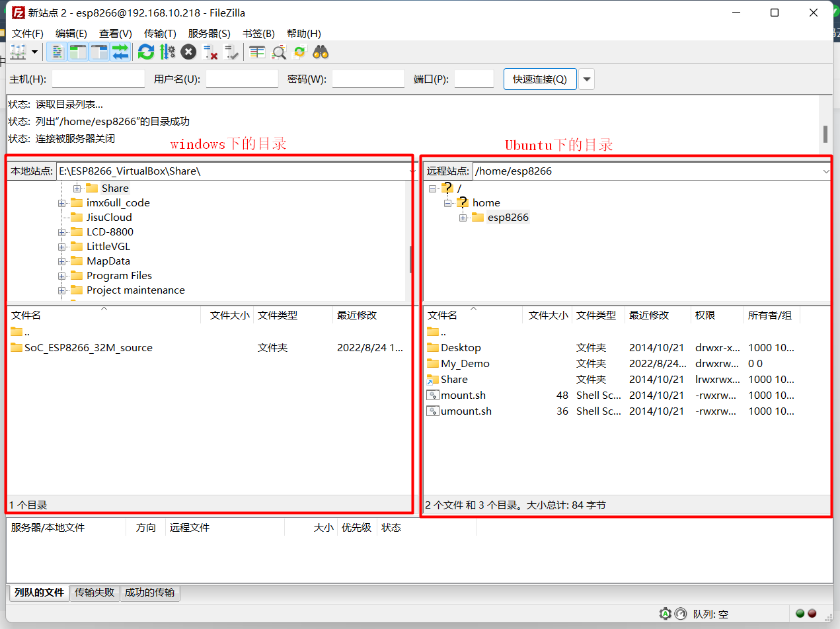The width and height of the screenshot is (840, 629).
Task: Open the Site Manager icon
Action: pyautogui.click(x=19, y=52)
